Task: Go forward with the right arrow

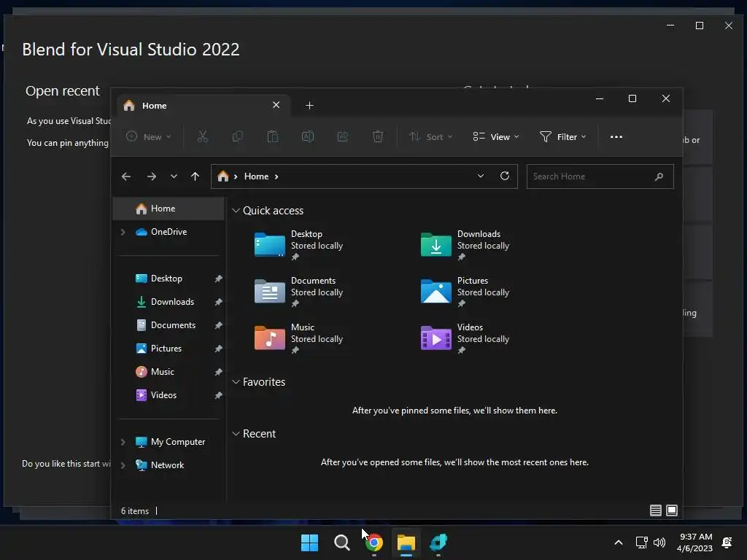Action: (152, 176)
